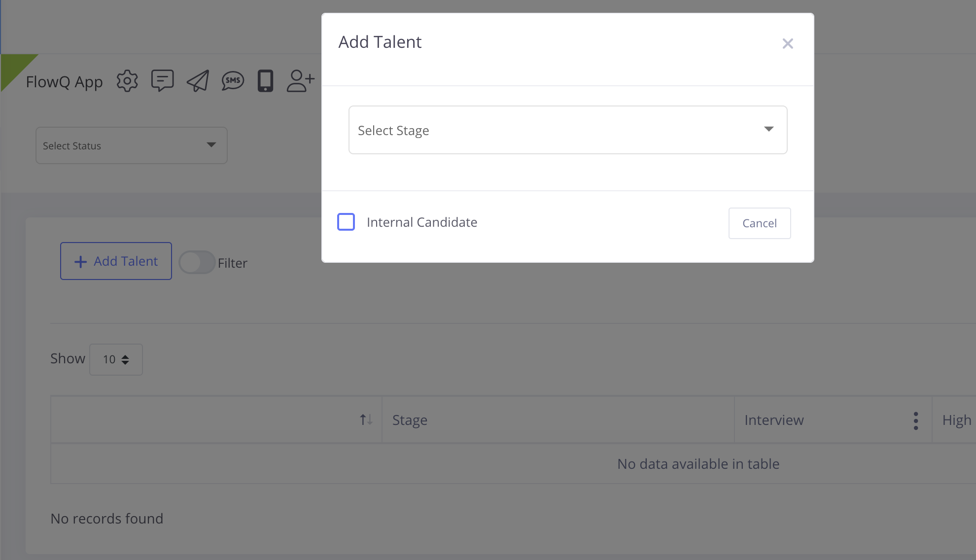Open Interview column three-dot menu

pyautogui.click(x=915, y=420)
